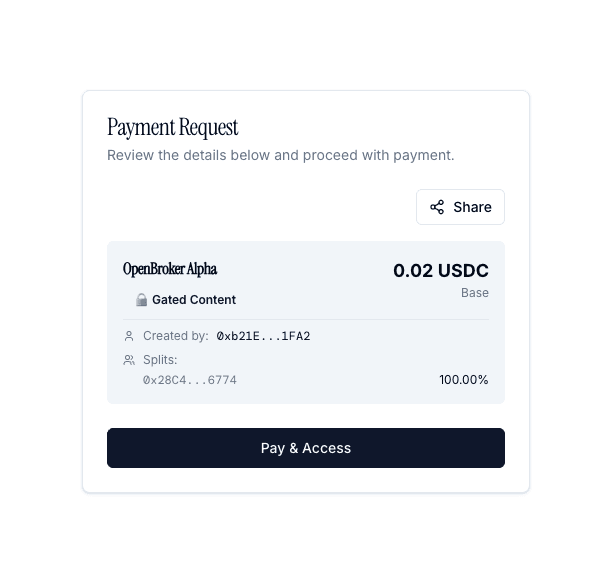Click the OpenBroker Alpha title
Image resolution: width=602 pixels, height=571 pixels.
(170, 269)
